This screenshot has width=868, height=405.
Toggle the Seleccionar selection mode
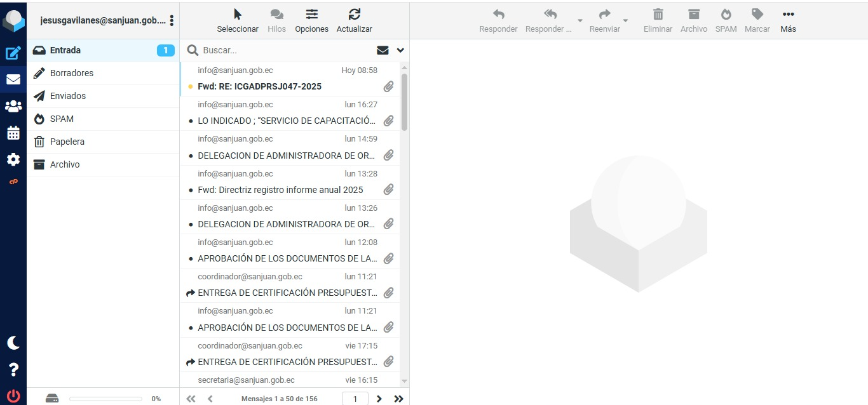238,20
